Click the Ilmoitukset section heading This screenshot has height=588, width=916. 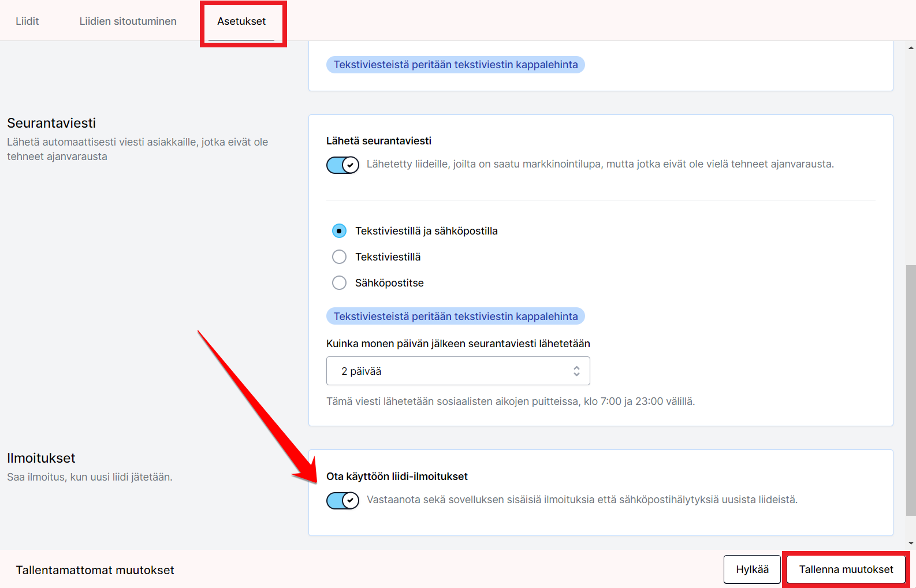pos(41,458)
